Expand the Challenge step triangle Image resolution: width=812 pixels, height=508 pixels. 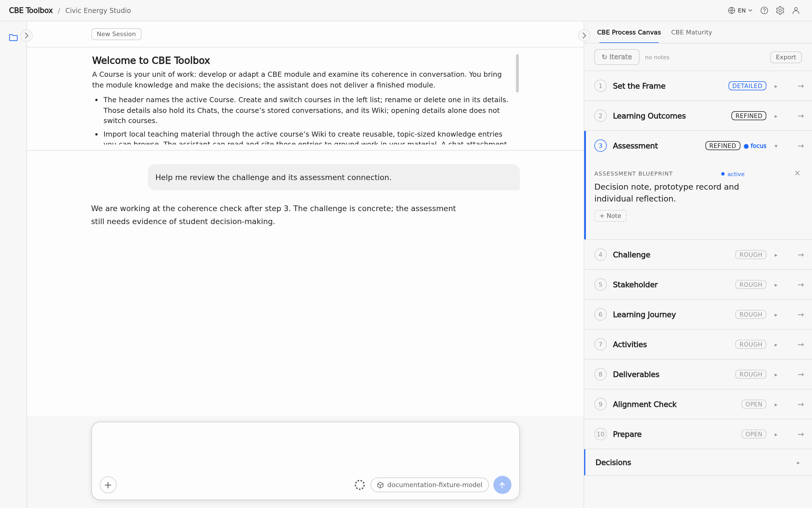tap(776, 255)
